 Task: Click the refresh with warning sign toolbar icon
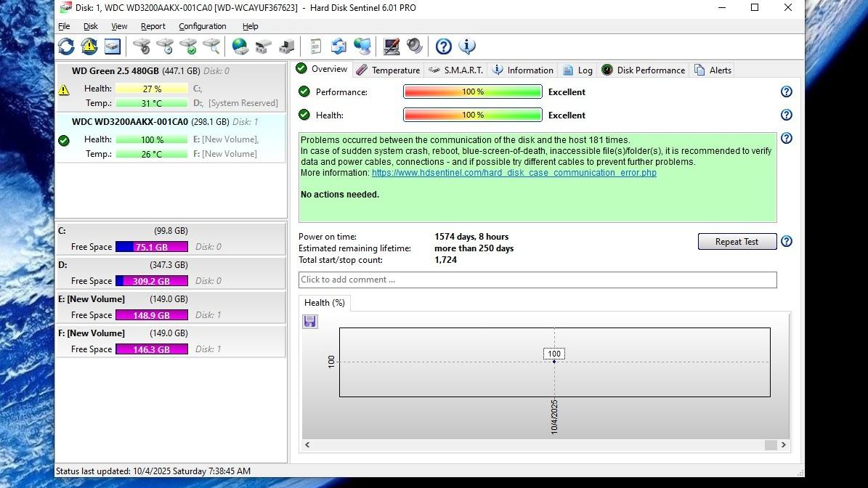[89, 46]
